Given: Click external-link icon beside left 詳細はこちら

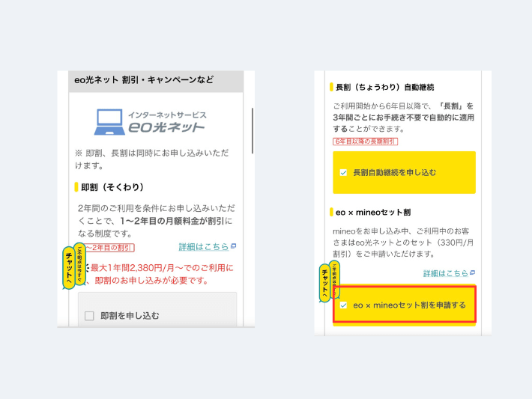Looking at the screenshot, I should coord(234,246).
